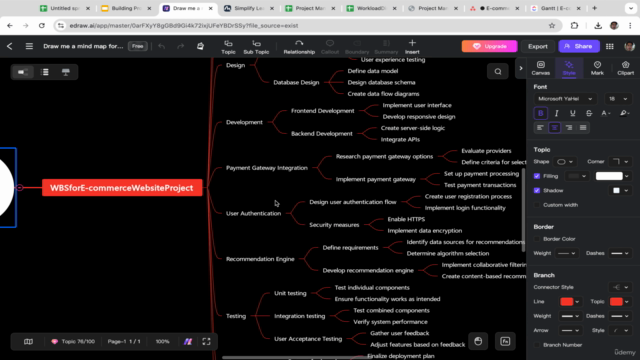
Task: Switch to the Canvas panel tab
Action: [x=540, y=68]
